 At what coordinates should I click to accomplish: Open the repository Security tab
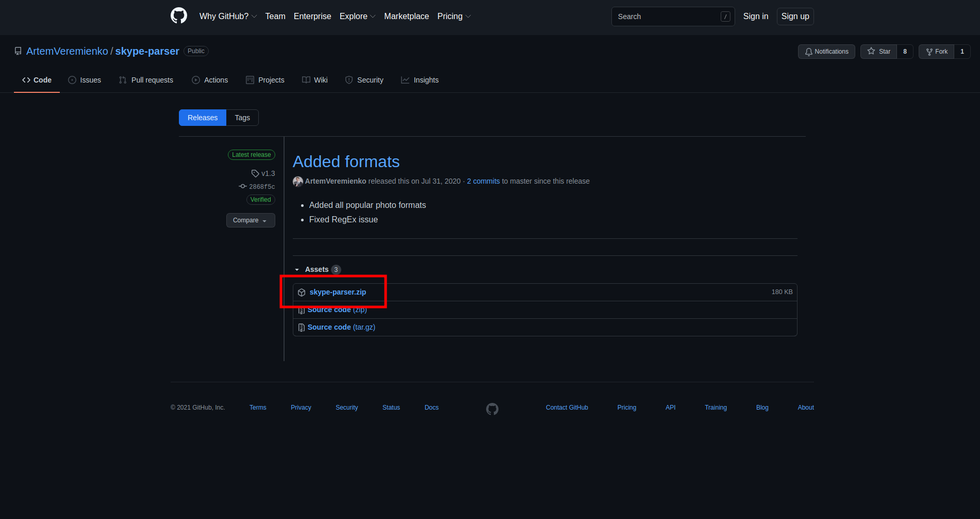tap(364, 80)
